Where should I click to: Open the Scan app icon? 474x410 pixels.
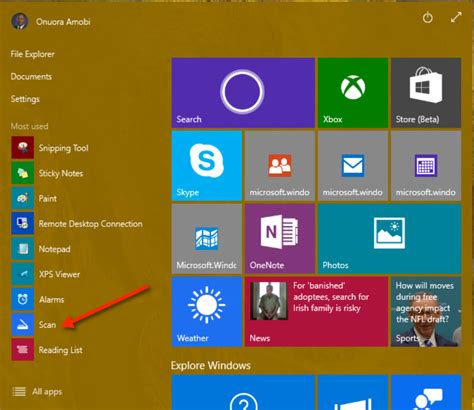(23, 324)
